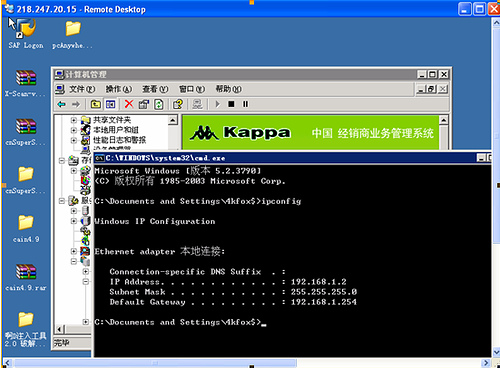Click tree pane scroll-up arrow
Screen dimensions: 500x368
coord(173,120)
